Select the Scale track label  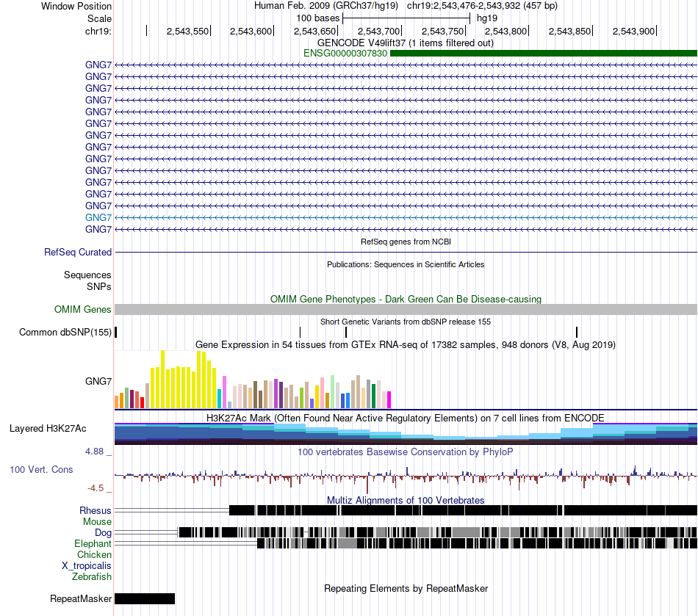point(99,18)
